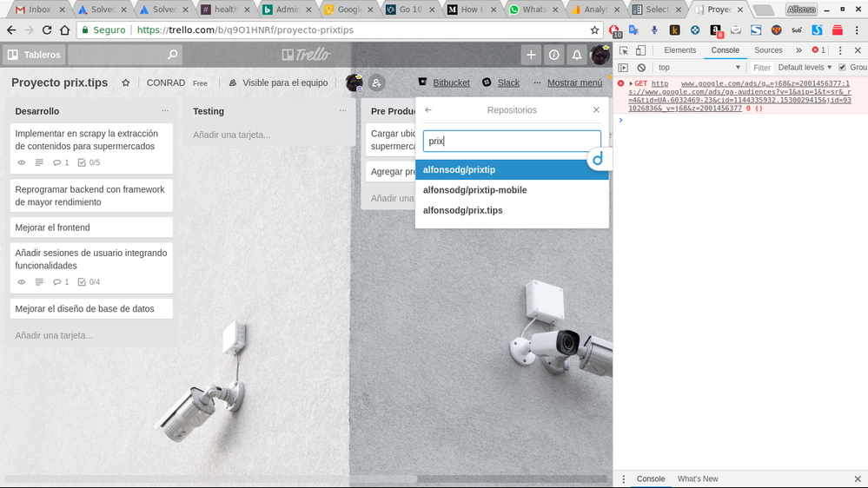
Task: Toggle DevTools device toolbar icon
Action: point(640,50)
